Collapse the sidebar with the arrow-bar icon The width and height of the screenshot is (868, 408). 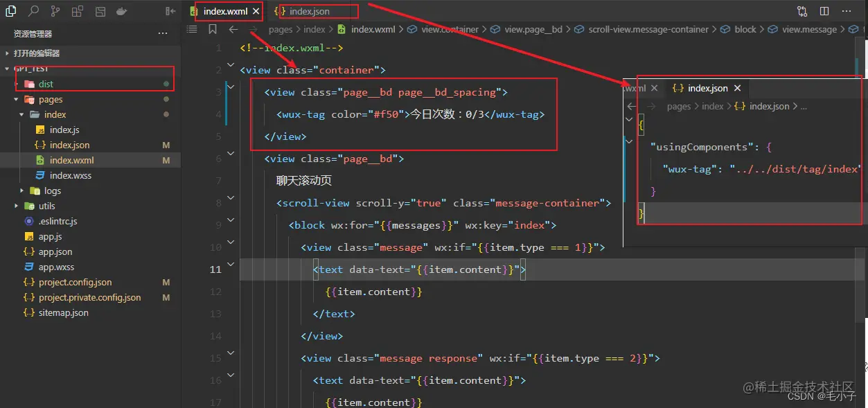point(170,11)
